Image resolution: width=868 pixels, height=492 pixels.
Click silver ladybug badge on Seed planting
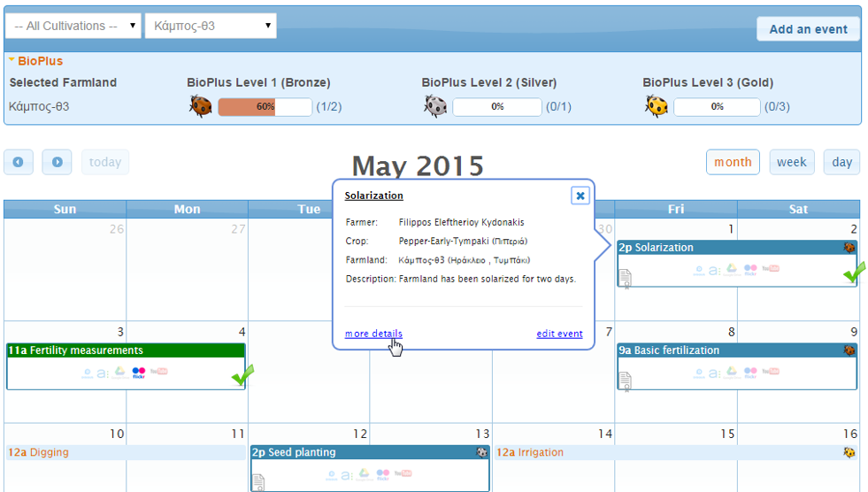(481, 452)
